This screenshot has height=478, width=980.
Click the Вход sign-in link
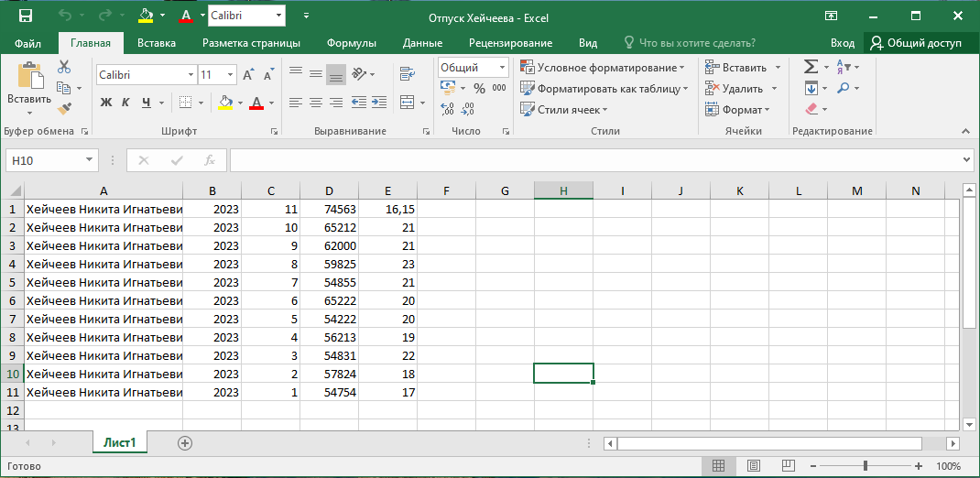(x=842, y=43)
